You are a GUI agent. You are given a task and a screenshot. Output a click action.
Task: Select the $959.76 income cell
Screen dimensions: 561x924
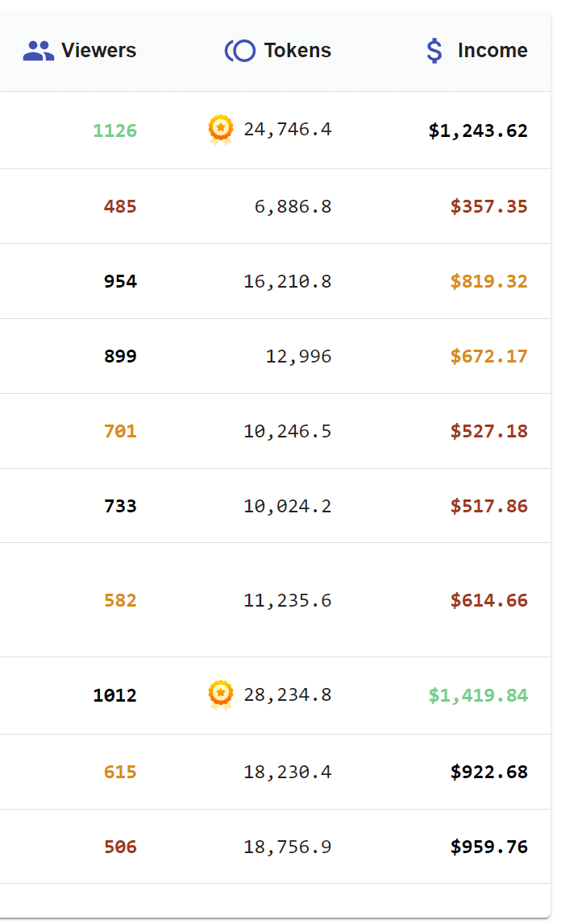click(x=488, y=847)
